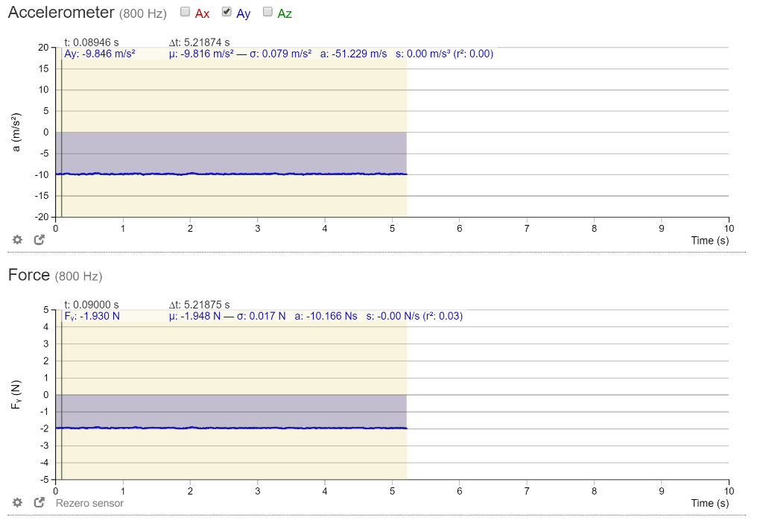Click the "t: 0.09000 s" time readout

92,305
